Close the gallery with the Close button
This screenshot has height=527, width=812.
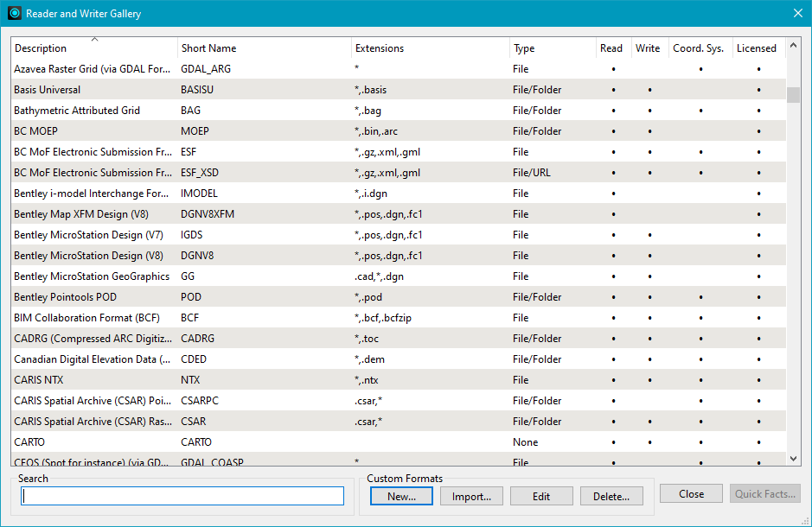(x=691, y=494)
